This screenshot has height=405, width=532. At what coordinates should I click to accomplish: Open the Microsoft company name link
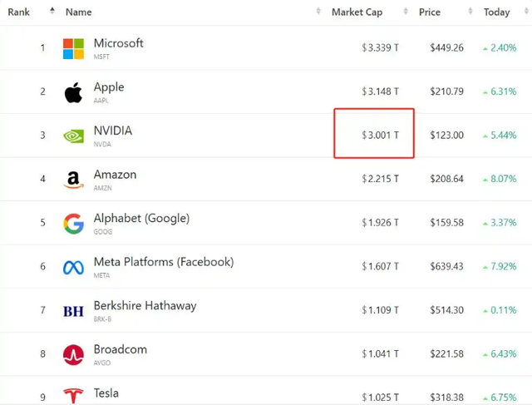click(118, 43)
